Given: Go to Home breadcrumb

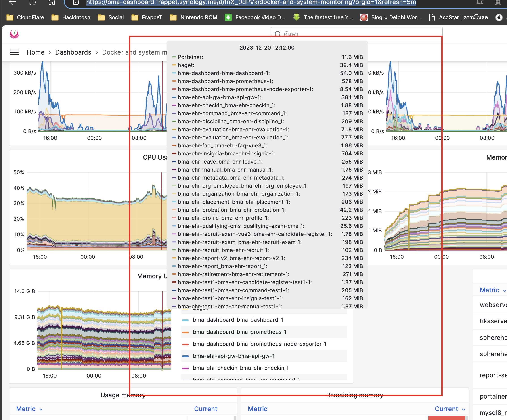Looking at the screenshot, I should click(36, 52).
